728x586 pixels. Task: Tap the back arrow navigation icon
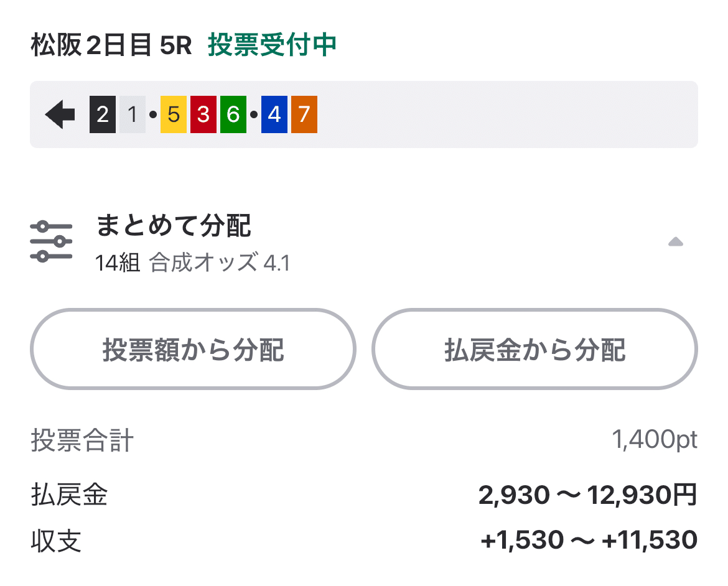(58, 114)
